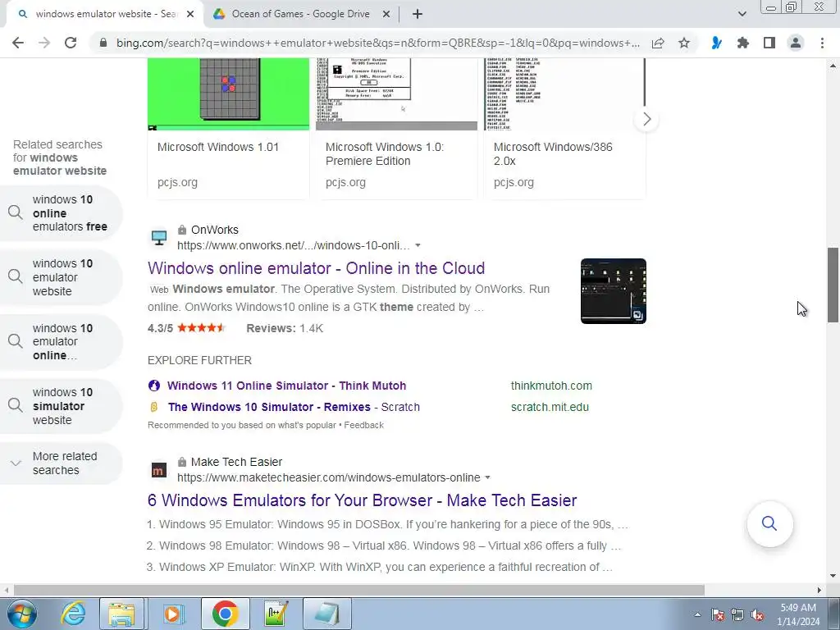Image resolution: width=840 pixels, height=630 pixels.
Task: Show hidden system tray icons
Action: (697, 614)
